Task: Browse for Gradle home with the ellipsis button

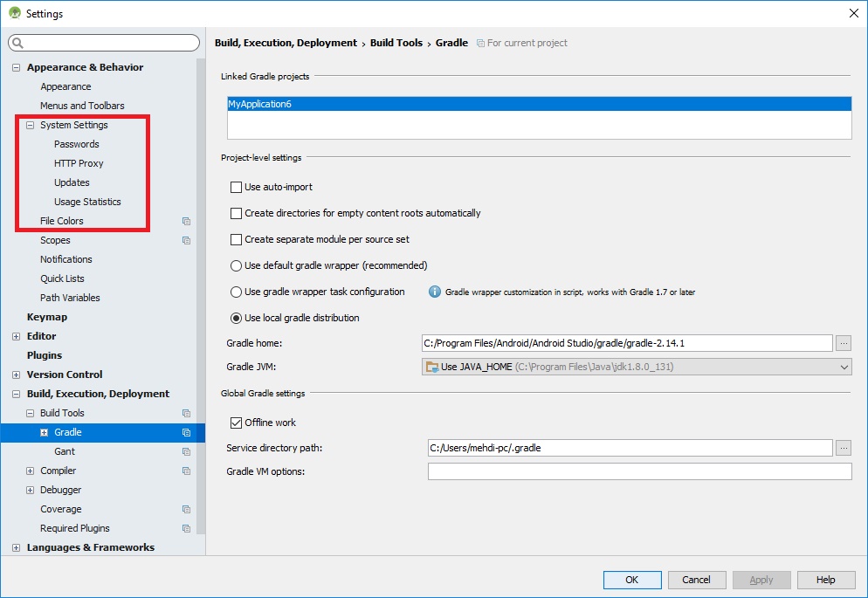Action: [843, 343]
